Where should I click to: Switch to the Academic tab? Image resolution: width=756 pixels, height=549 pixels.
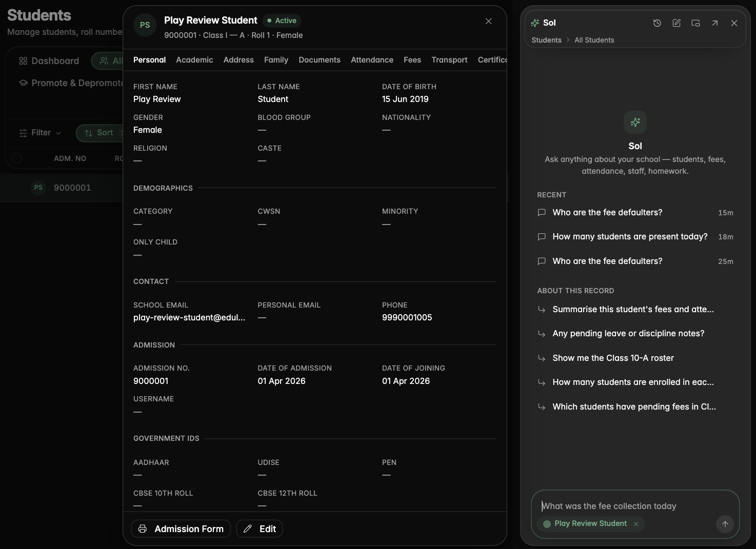194,60
